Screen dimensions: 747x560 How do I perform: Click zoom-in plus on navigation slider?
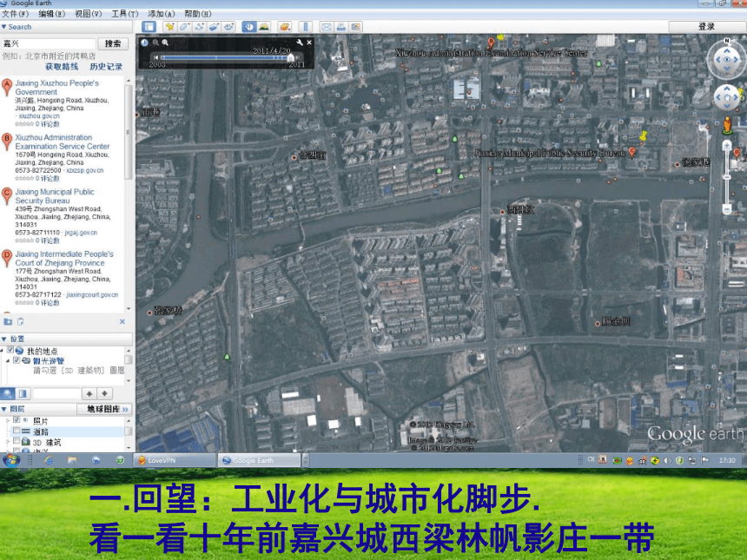pyautogui.click(x=726, y=145)
